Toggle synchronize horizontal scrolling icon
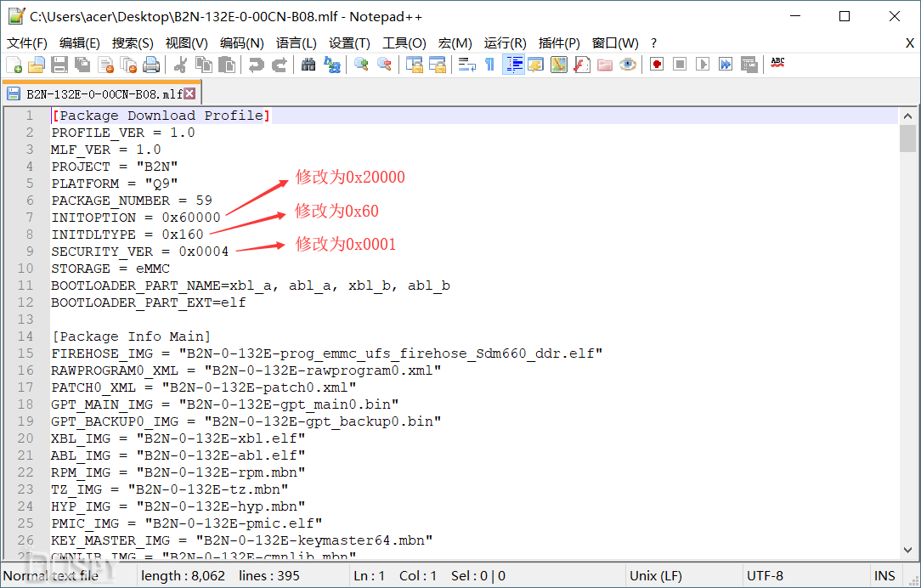The width and height of the screenshot is (921, 588). [438, 65]
